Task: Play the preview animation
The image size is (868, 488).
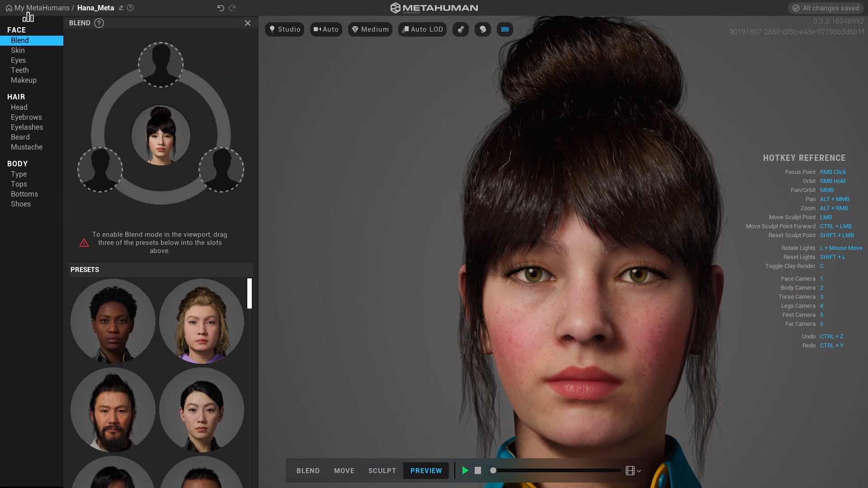Action: tap(465, 470)
